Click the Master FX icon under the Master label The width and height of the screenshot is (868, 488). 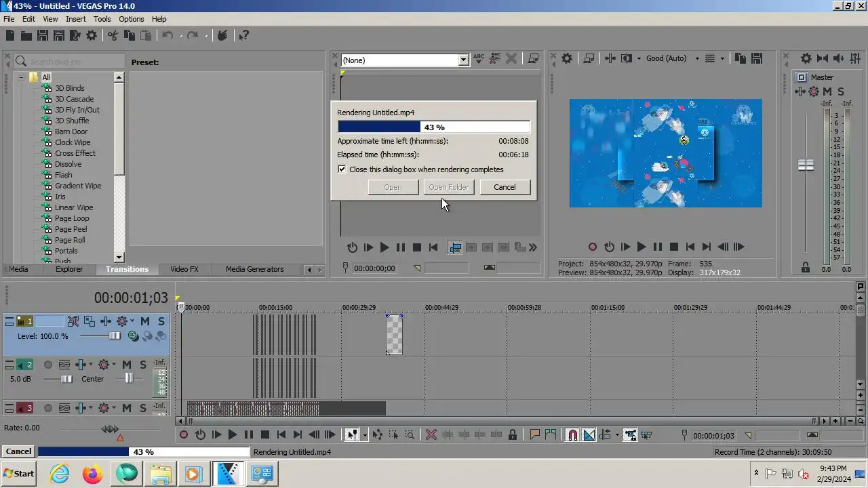pos(802,91)
